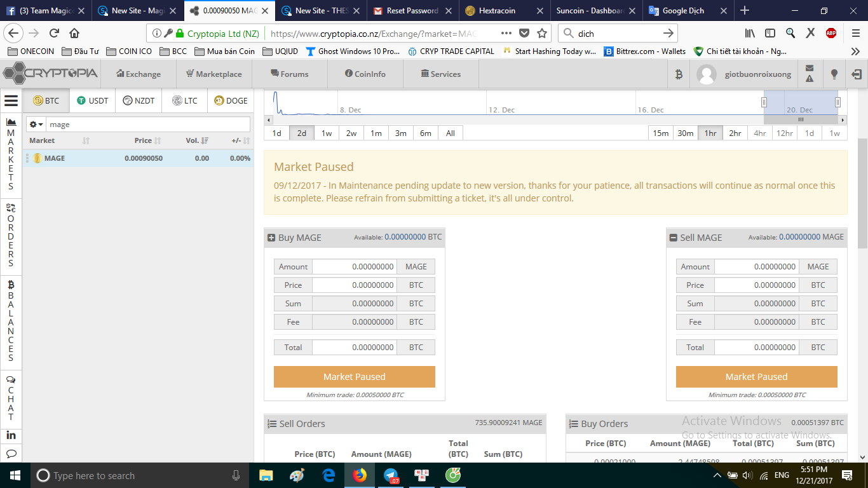Open the giotbuonroixuong account menu

758,74
